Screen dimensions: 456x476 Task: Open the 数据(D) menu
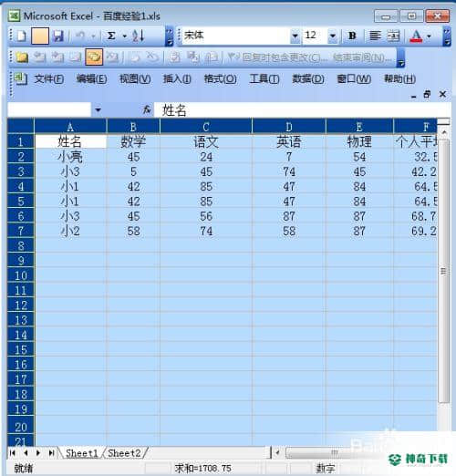(x=308, y=79)
